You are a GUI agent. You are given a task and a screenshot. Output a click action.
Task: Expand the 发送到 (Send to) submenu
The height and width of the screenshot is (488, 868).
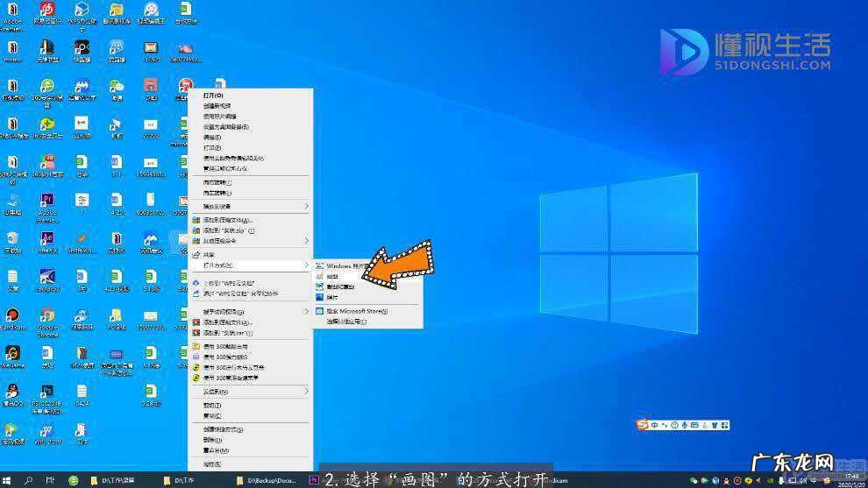(x=250, y=392)
